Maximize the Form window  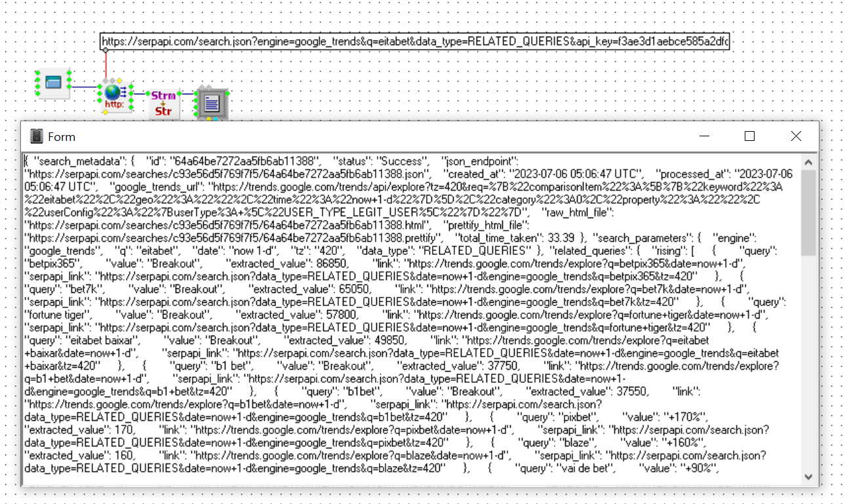click(749, 136)
